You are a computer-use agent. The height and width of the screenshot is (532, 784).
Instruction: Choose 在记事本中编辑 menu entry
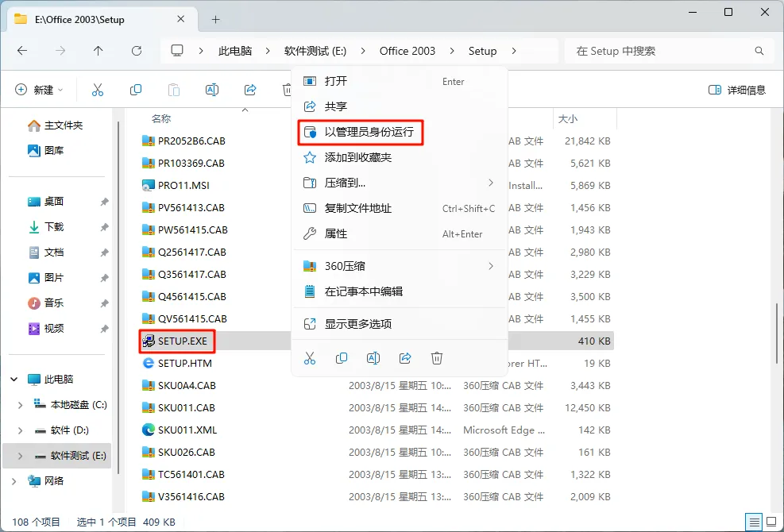400,291
